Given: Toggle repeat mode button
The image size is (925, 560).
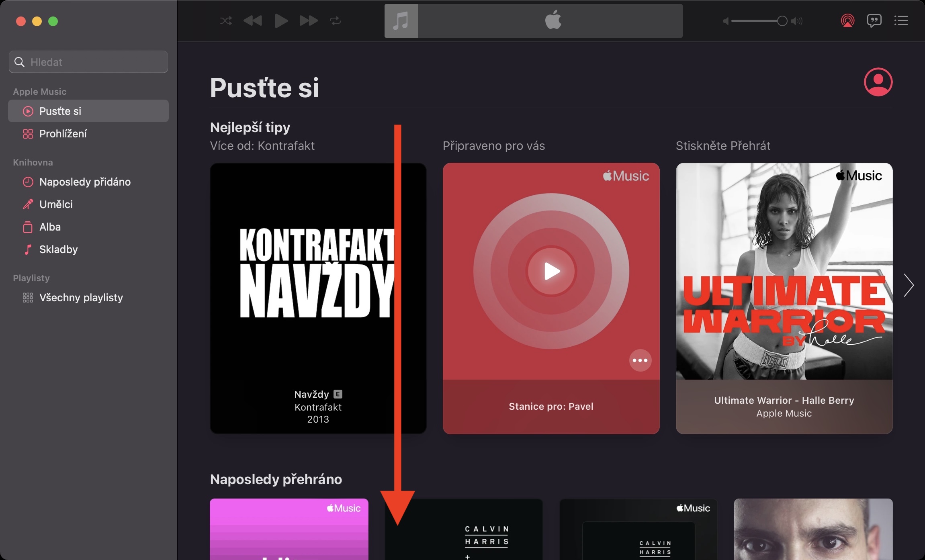Looking at the screenshot, I should click(x=335, y=20).
